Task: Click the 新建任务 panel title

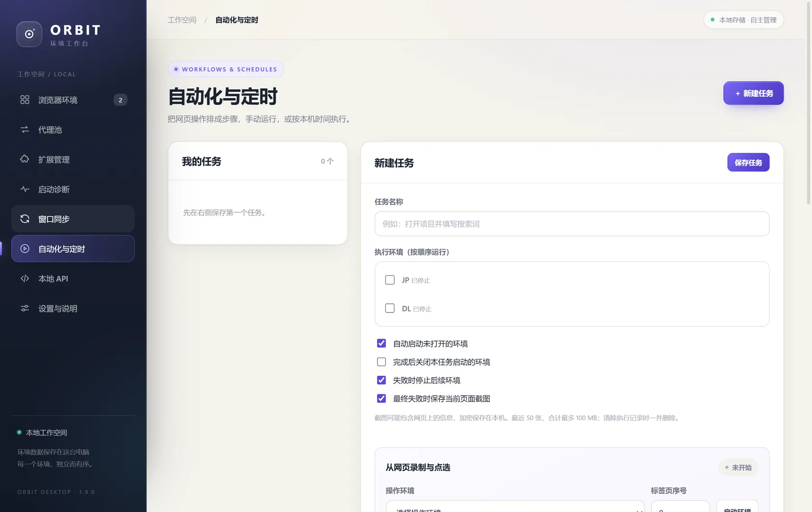Action: tap(394, 163)
